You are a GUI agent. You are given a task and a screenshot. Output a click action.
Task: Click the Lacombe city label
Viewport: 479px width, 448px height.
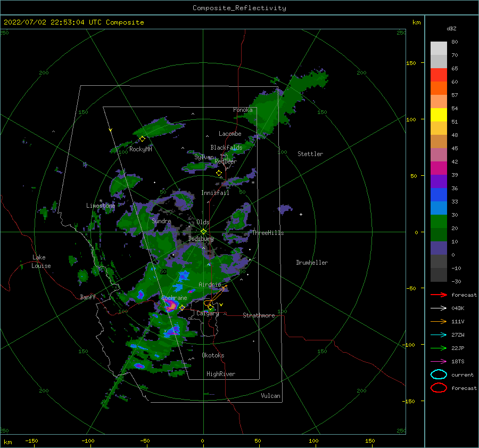point(230,134)
